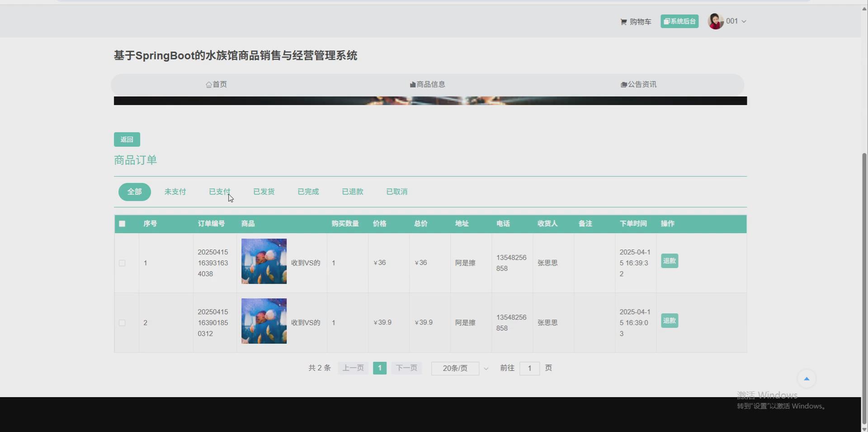The height and width of the screenshot is (432, 868).
Task: Click the 上一页 previous page button
Action: 353,368
